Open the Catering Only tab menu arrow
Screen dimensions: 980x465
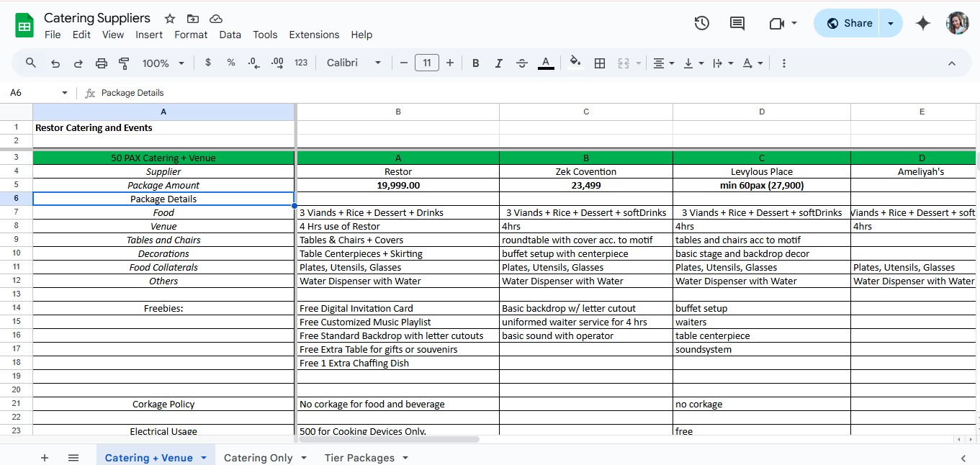[303, 458]
